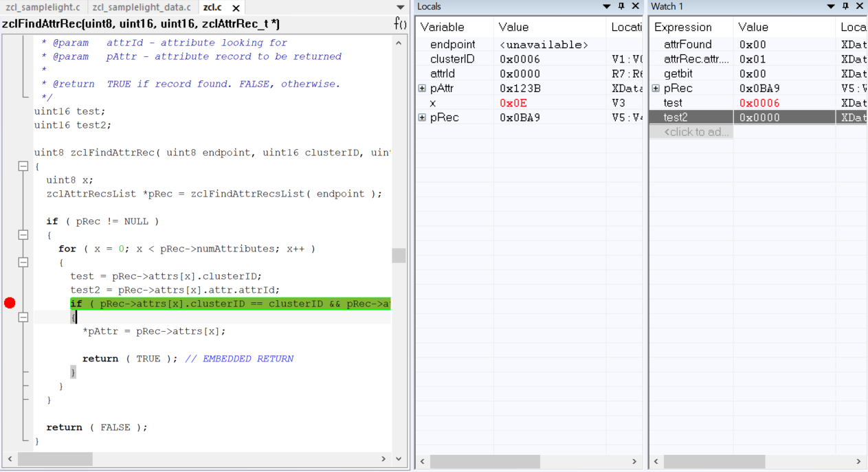Screen dimensions: 868x472
Task: Select the zcl.c editor tab
Action: [x=213, y=8]
